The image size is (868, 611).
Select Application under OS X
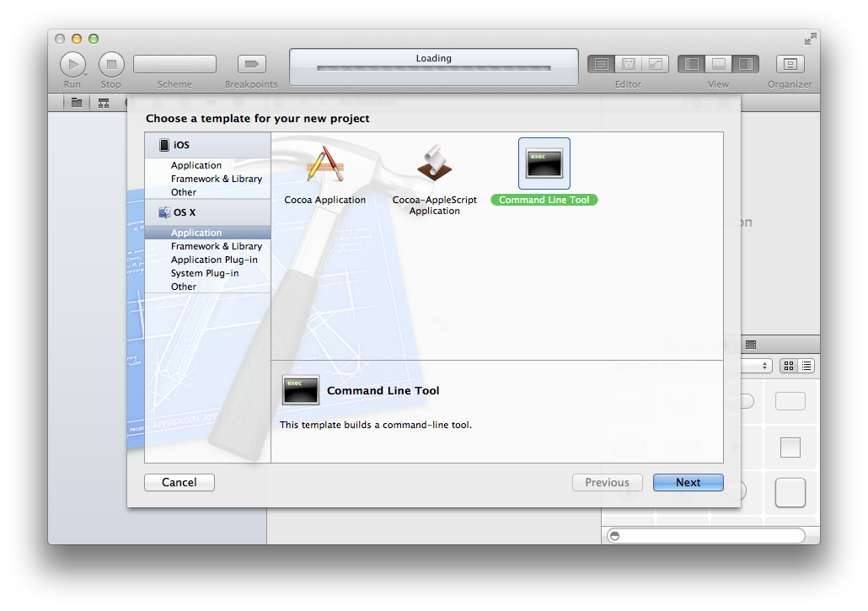coord(207,233)
